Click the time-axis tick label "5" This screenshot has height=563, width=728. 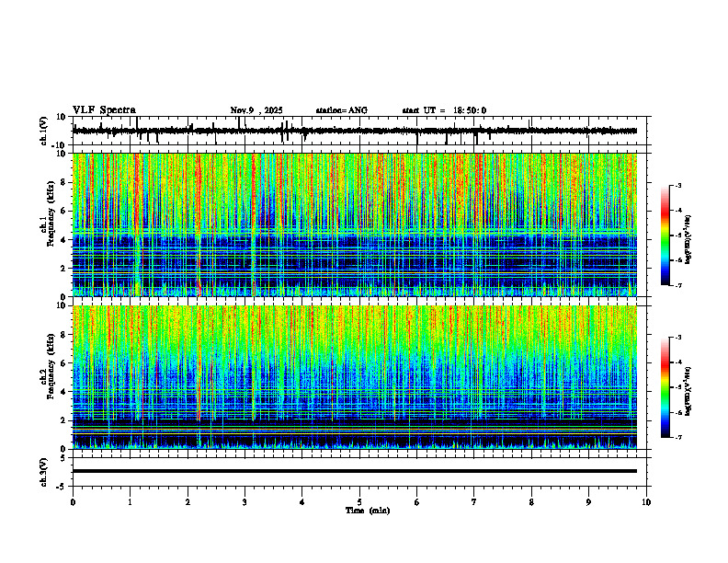(359, 502)
